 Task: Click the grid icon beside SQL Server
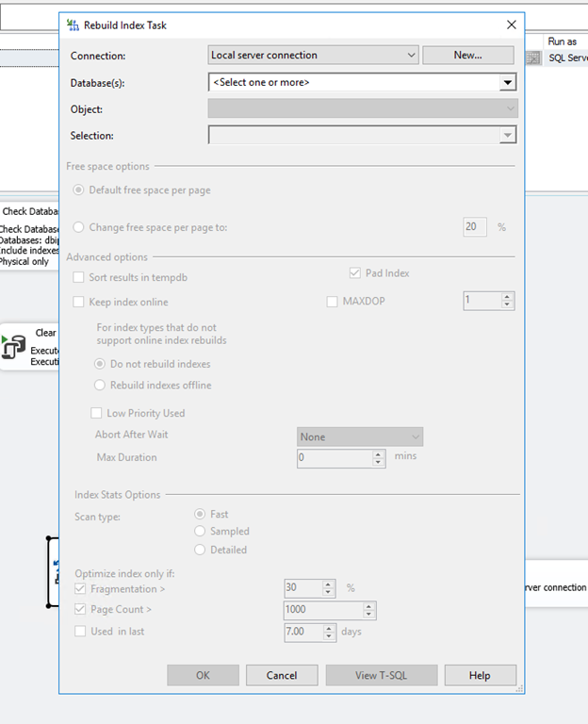point(533,58)
